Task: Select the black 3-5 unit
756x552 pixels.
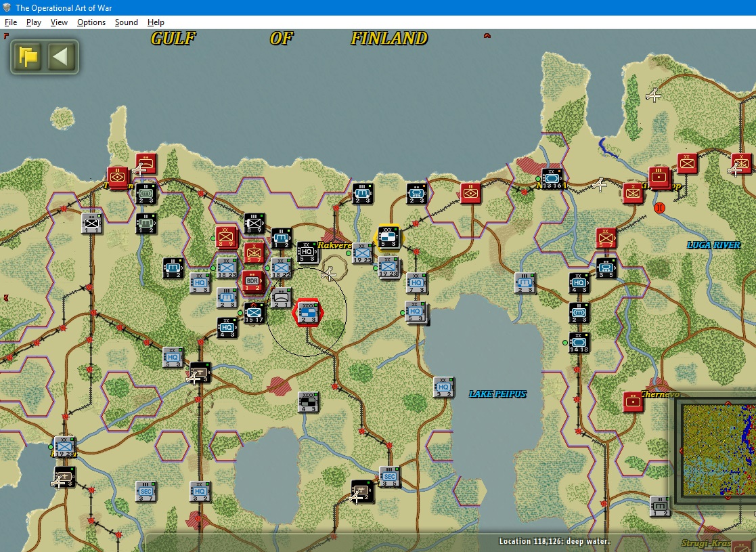Action: click(x=606, y=268)
